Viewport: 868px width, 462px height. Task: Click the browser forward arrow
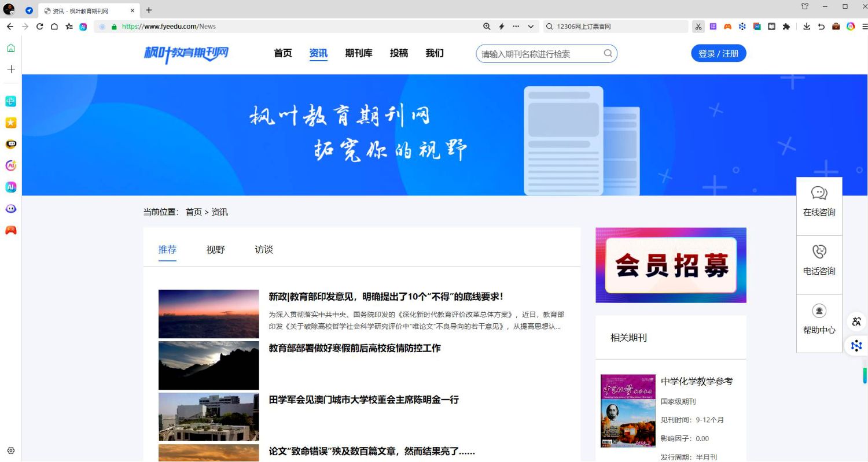coord(25,26)
